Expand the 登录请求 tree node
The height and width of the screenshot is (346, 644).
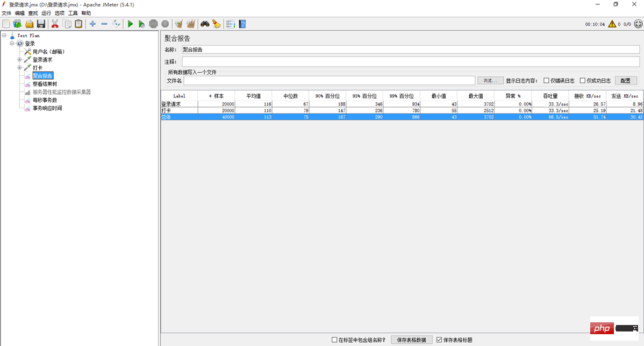point(19,60)
